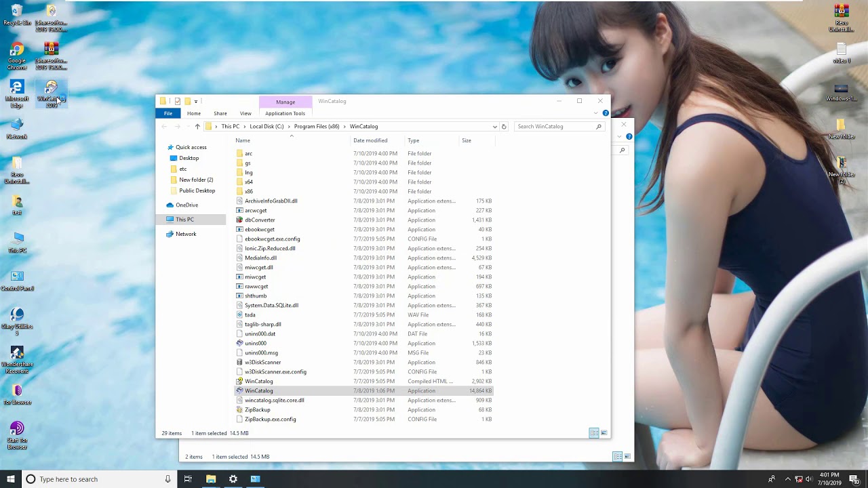Navigate to Local Disk (C:) in breadcrumb

click(x=267, y=127)
